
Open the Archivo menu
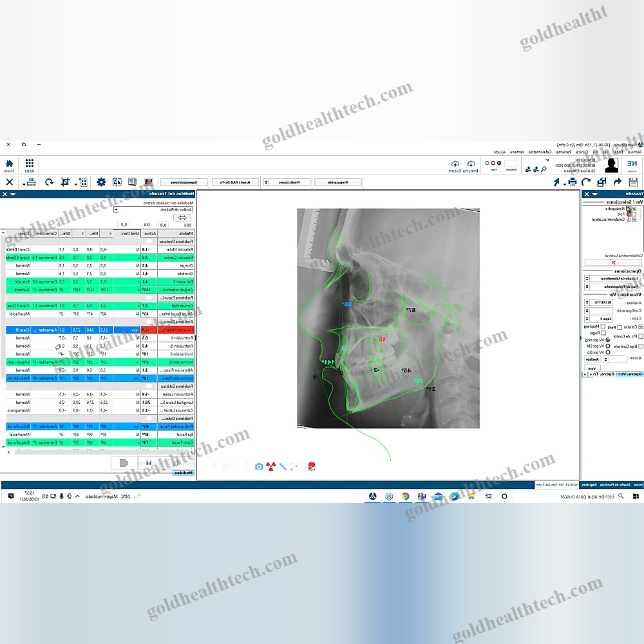point(634,152)
